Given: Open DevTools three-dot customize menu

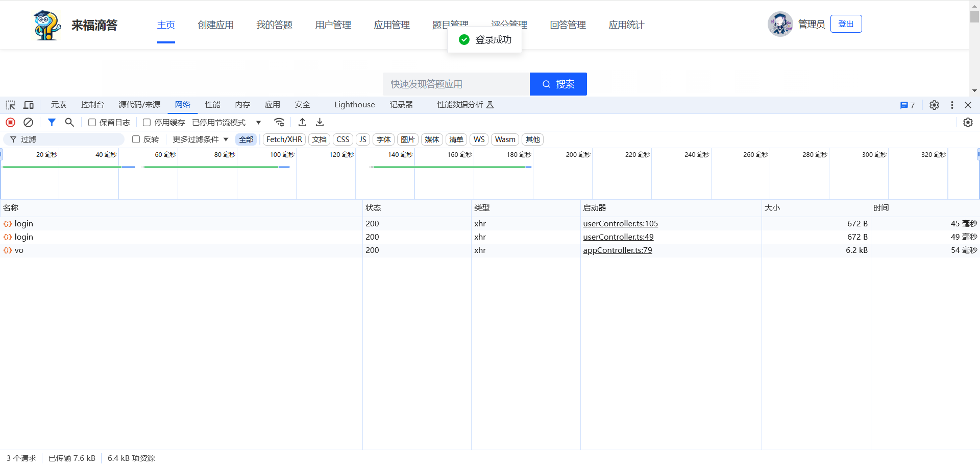Looking at the screenshot, I should click(952, 105).
